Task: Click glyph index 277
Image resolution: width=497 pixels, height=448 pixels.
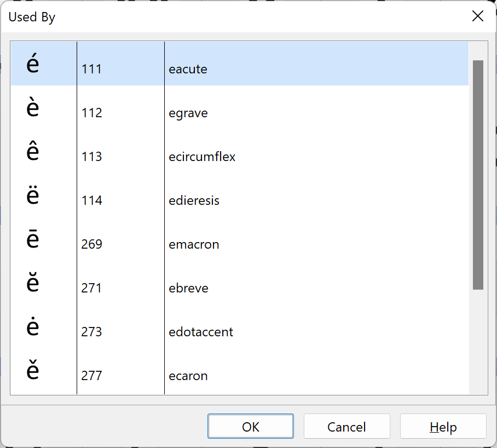Action: pyautogui.click(x=91, y=376)
